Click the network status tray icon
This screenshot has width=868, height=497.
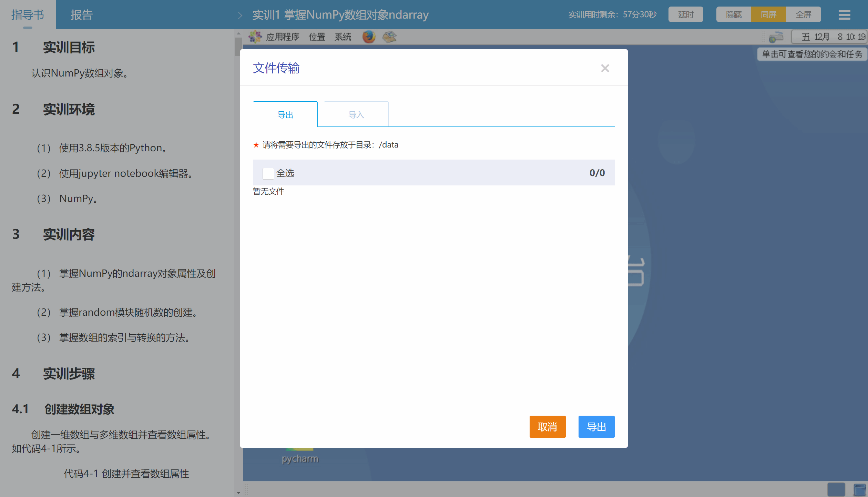click(x=776, y=37)
